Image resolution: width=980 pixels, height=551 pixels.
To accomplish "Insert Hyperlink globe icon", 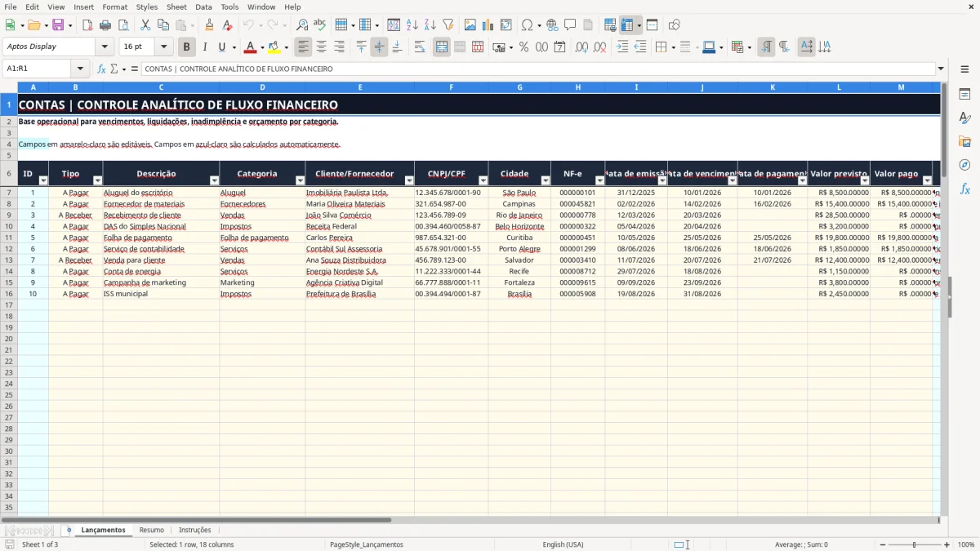I will [x=552, y=25].
